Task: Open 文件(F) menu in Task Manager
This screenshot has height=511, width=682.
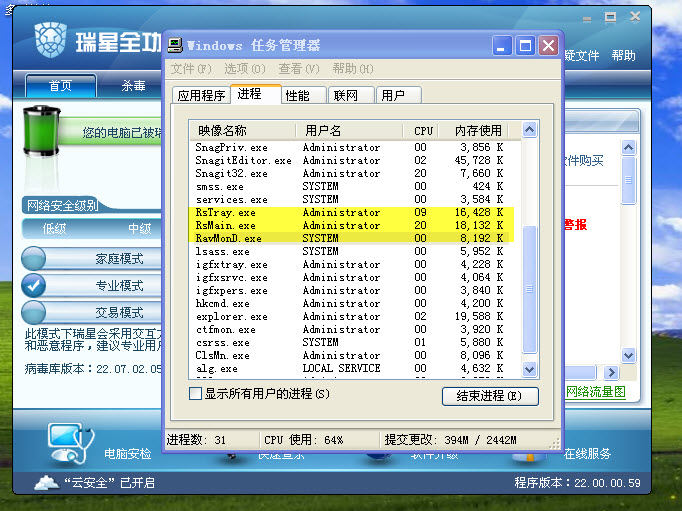Action: (x=191, y=69)
